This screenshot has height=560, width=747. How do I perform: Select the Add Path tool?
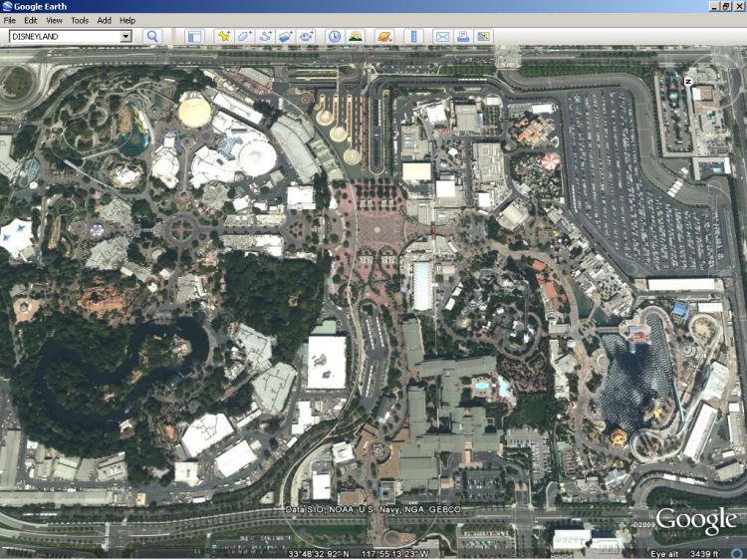click(265, 36)
